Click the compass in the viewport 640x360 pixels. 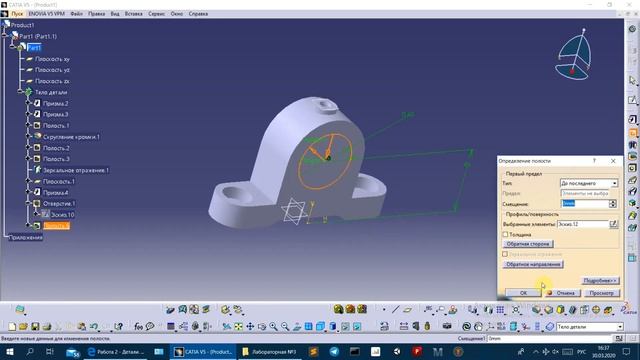point(574,55)
